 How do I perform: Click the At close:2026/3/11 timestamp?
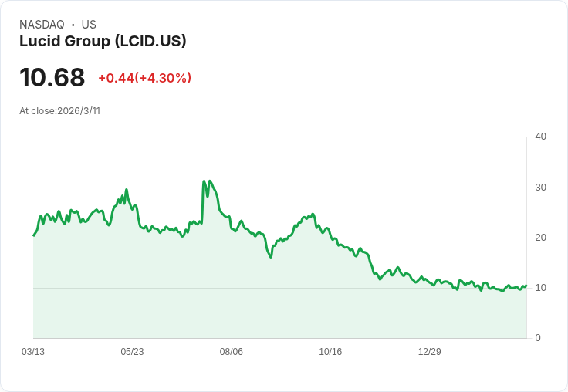tap(59, 111)
